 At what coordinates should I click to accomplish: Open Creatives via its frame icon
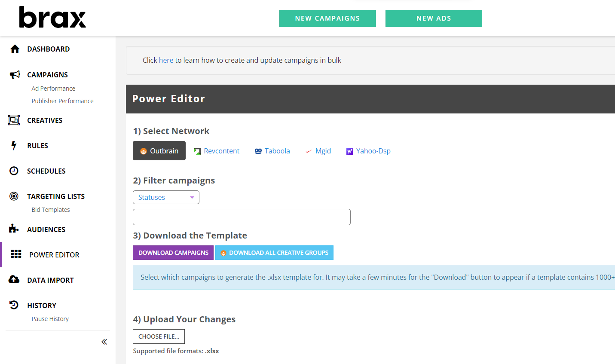tap(14, 120)
